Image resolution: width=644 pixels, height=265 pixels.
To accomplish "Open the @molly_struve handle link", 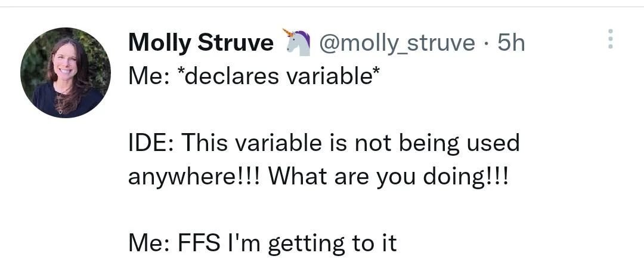I will [x=397, y=42].
